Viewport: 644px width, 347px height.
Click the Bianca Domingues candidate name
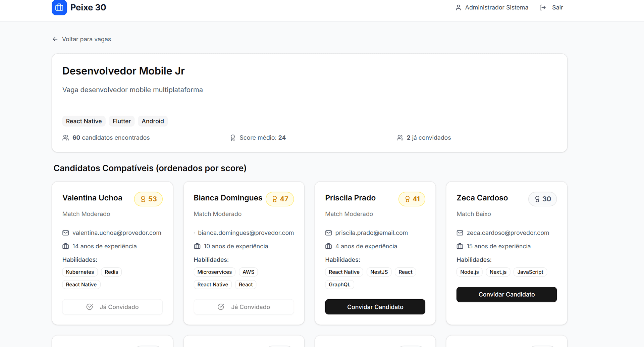(228, 198)
